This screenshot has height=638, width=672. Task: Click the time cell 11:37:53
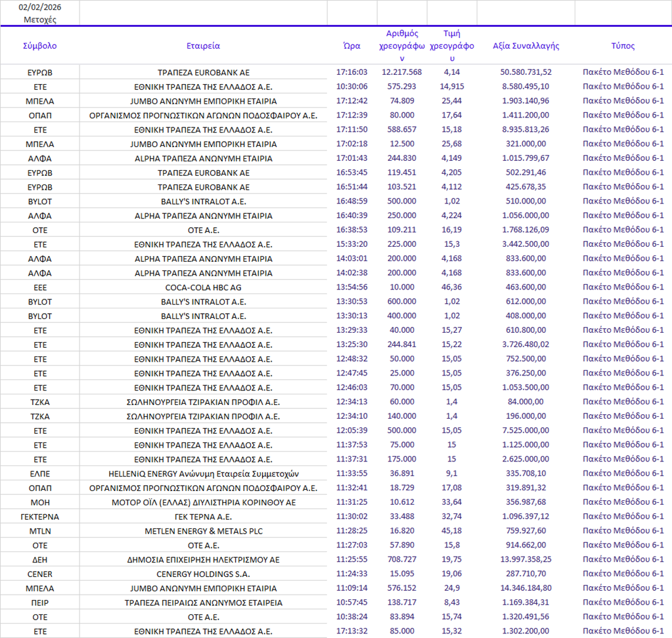tap(352, 445)
